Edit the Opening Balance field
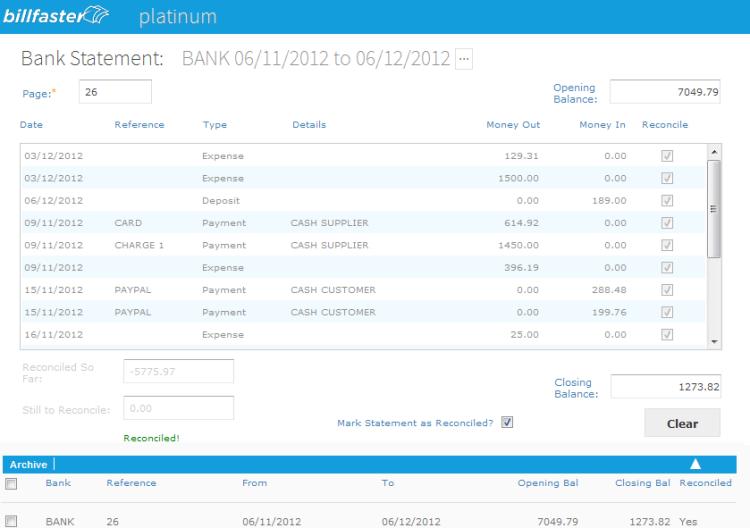The image size is (750, 528). 666,92
